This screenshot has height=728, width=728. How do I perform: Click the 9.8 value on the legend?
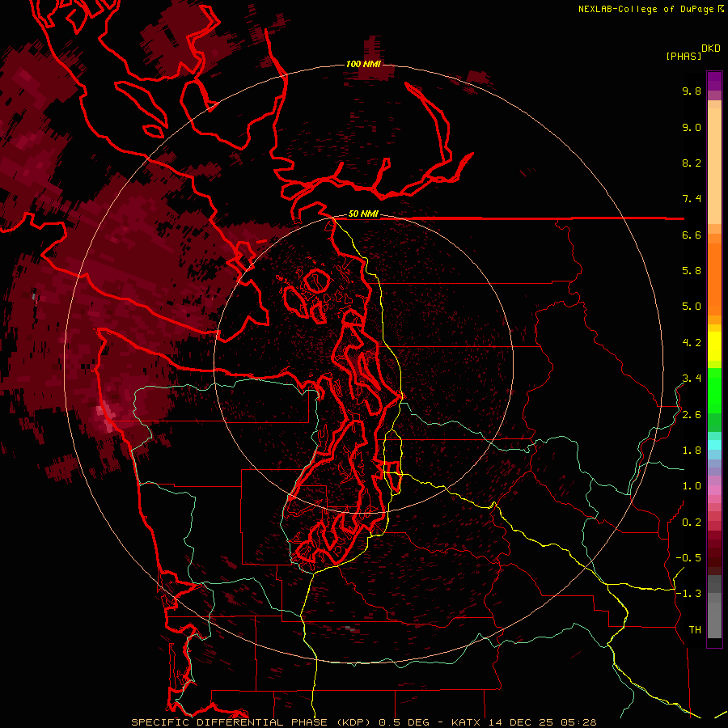692,91
